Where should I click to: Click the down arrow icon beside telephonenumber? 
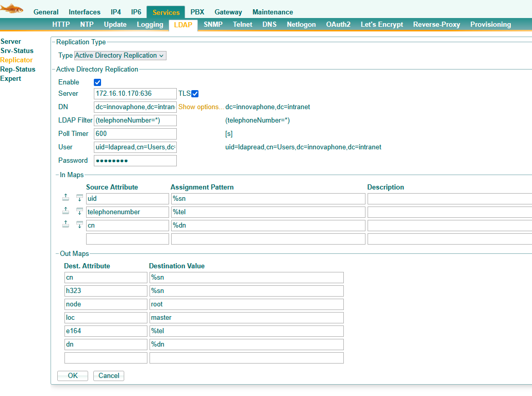point(79,211)
